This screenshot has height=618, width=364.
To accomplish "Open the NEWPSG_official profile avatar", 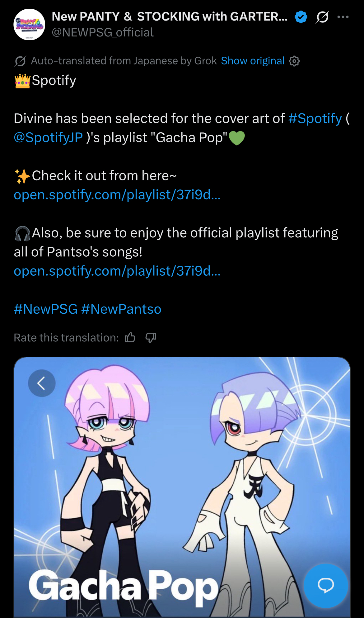I will click(29, 25).
